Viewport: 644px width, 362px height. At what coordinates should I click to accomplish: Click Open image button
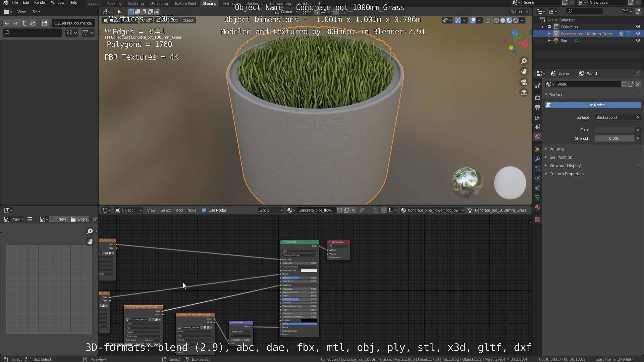(79, 219)
